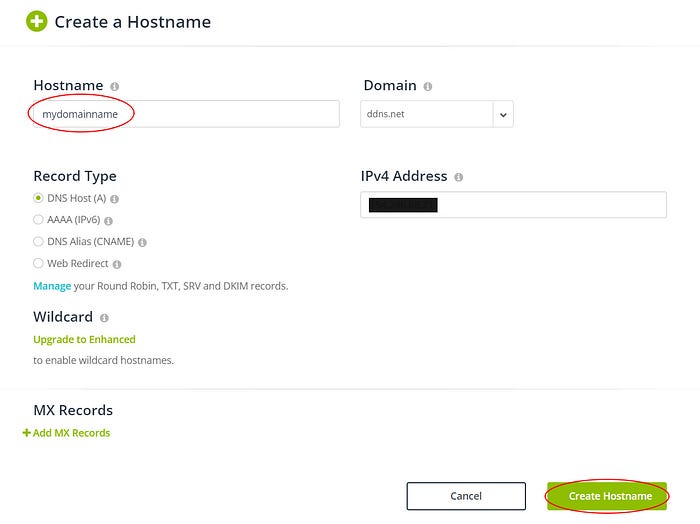
Task: Select the AAAA (IPv6) record type
Action: 38,220
